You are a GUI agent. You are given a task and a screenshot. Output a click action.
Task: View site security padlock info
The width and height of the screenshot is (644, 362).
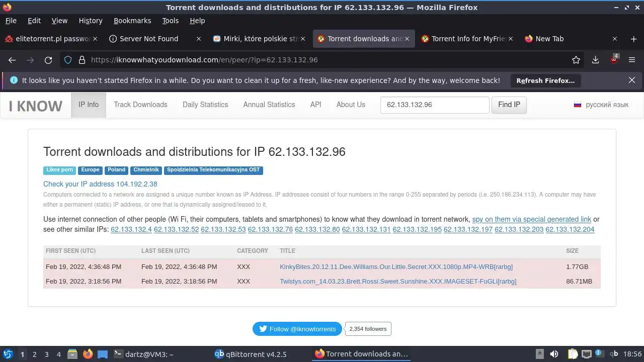[82, 60]
